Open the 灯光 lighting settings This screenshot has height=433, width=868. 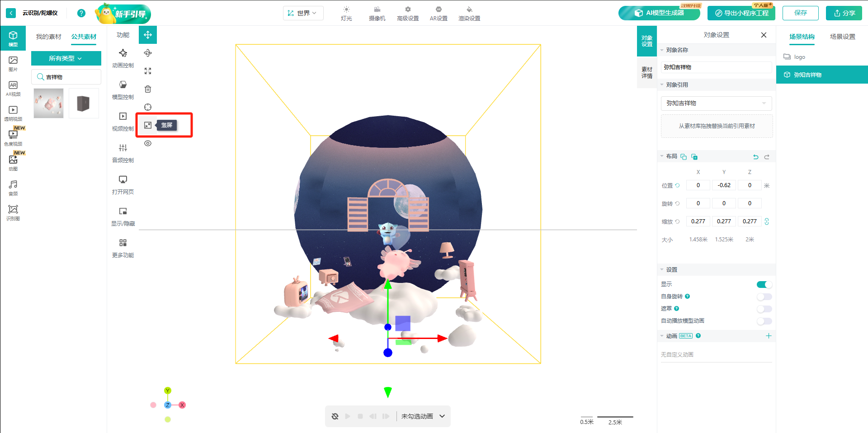tap(346, 14)
